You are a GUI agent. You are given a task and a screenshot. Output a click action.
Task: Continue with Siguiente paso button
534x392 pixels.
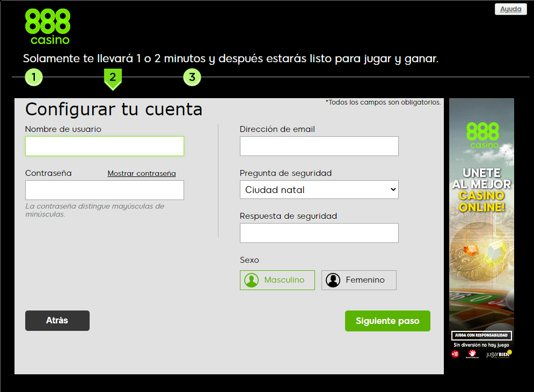[x=387, y=321]
